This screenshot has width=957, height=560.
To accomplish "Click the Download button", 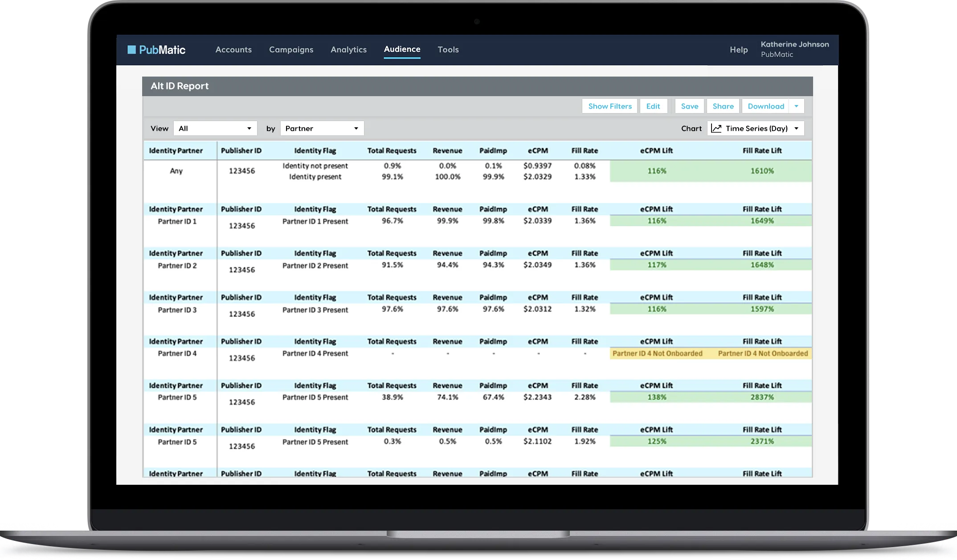I will tap(765, 106).
